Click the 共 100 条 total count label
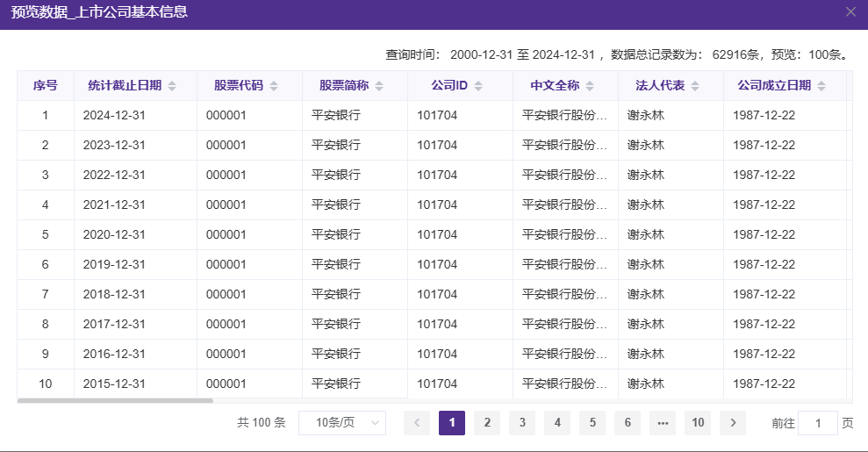 tap(262, 423)
